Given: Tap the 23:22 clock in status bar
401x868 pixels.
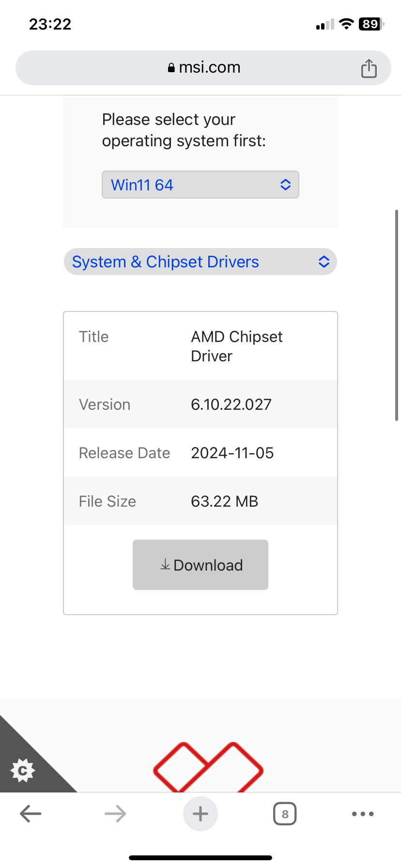Looking at the screenshot, I should click(x=50, y=24).
